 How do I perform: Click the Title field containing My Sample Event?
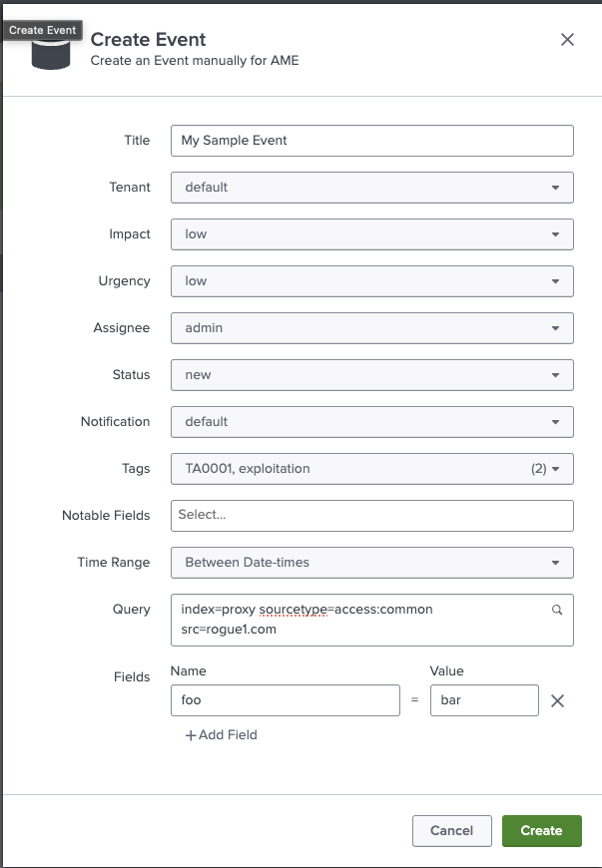pos(371,140)
